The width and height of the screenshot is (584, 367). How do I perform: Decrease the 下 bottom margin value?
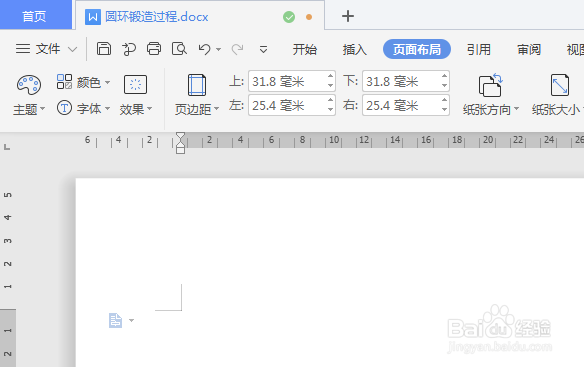444,86
